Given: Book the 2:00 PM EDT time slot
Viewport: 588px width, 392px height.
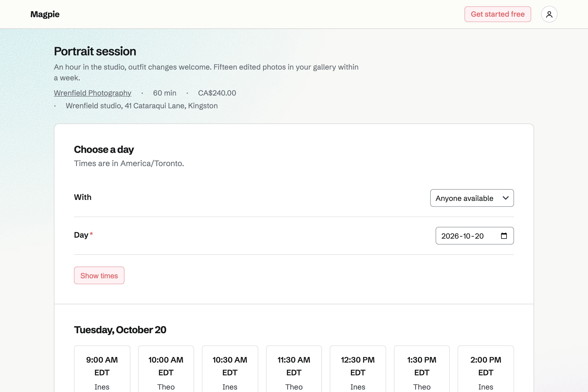Looking at the screenshot, I should coord(486,369).
